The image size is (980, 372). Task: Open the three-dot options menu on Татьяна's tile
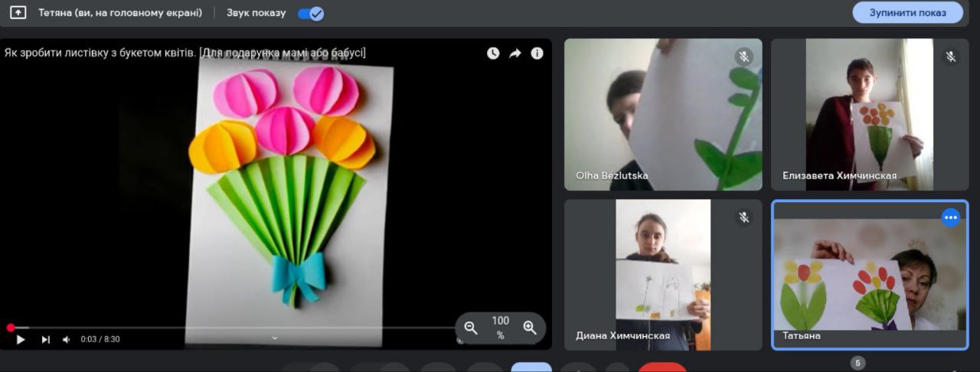pyautogui.click(x=950, y=217)
